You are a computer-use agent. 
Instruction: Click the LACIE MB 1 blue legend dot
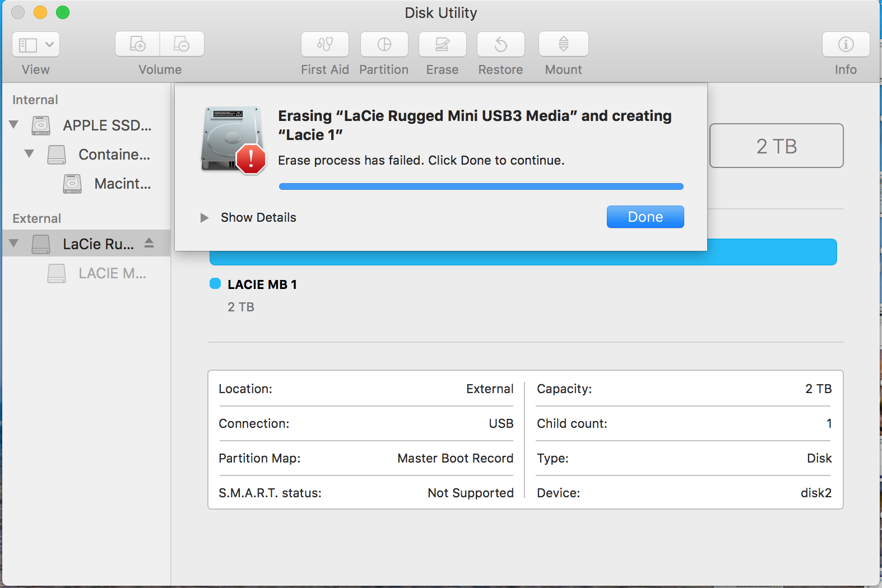[215, 283]
